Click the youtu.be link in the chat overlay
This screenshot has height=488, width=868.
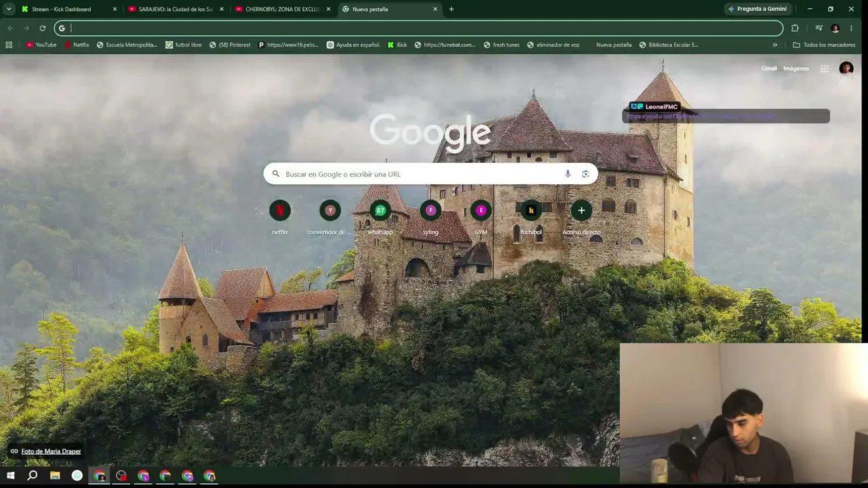702,117
